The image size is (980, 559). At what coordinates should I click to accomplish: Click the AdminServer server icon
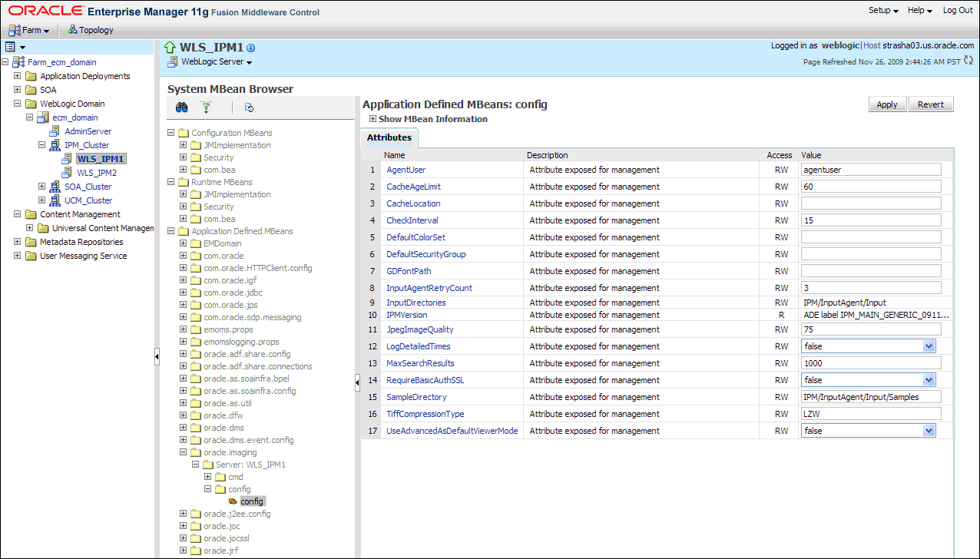click(56, 131)
